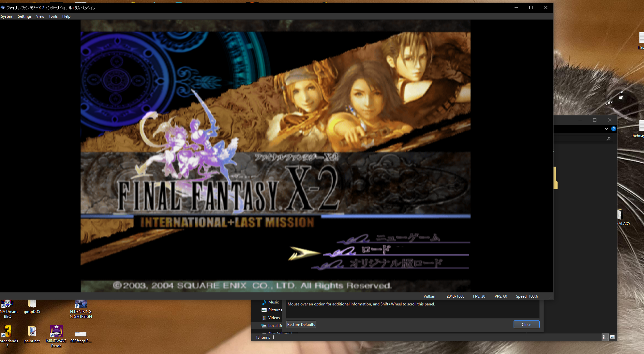Open the Help menu
This screenshot has height=354, width=644.
click(66, 16)
